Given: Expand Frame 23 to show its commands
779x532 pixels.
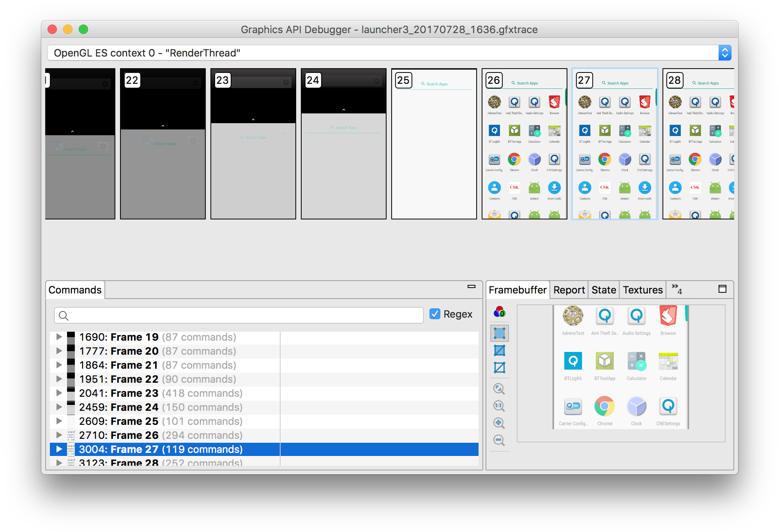Looking at the screenshot, I should coord(59,393).
